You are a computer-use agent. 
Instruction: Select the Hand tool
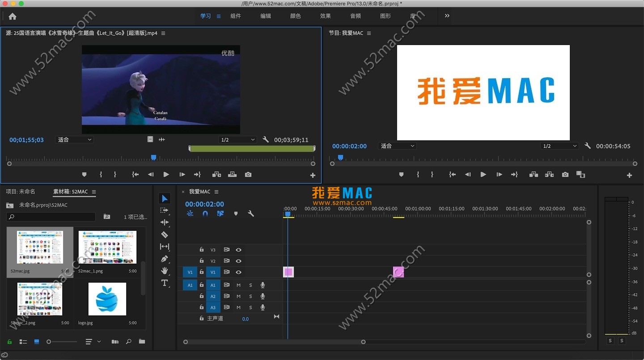coord(165,271)
